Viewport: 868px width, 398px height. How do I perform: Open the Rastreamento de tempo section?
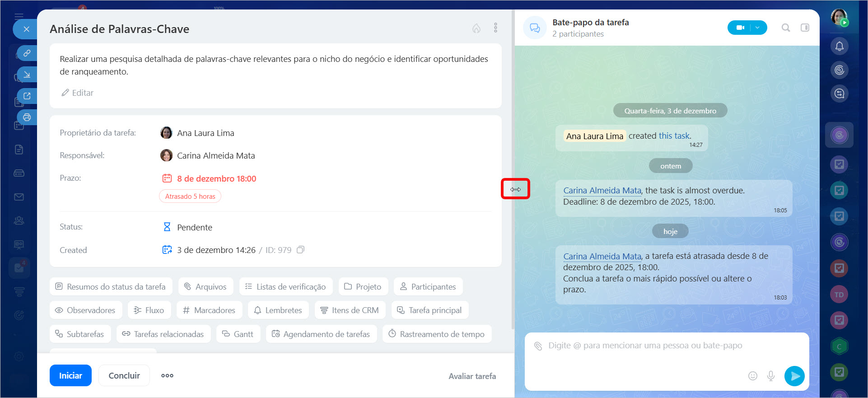(437, 334)
